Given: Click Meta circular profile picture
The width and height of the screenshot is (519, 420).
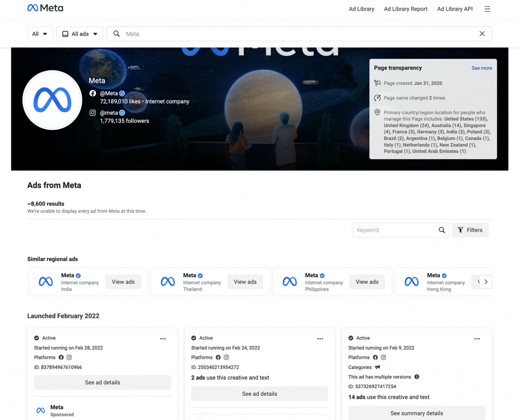Looking at the screenshot, I should tap(52, 100).
